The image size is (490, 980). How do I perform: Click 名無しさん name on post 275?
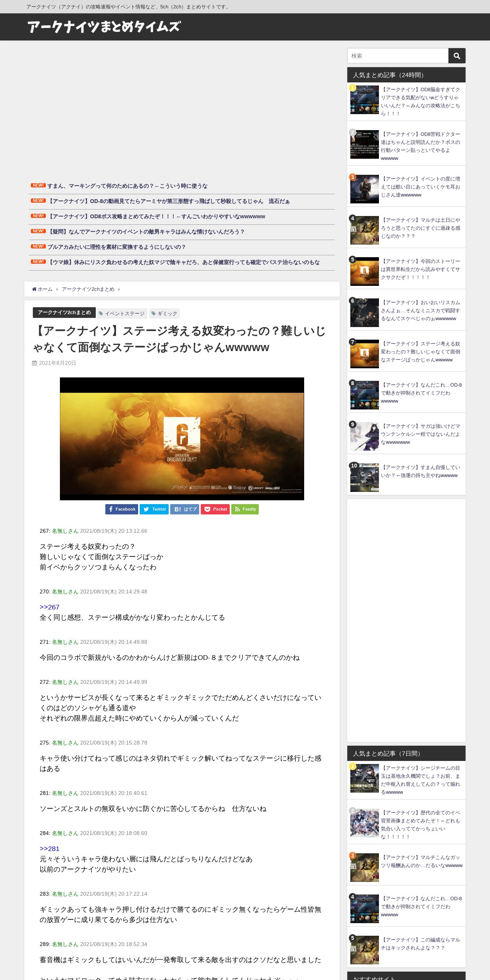pyautogui.click(x=65, y=743)
